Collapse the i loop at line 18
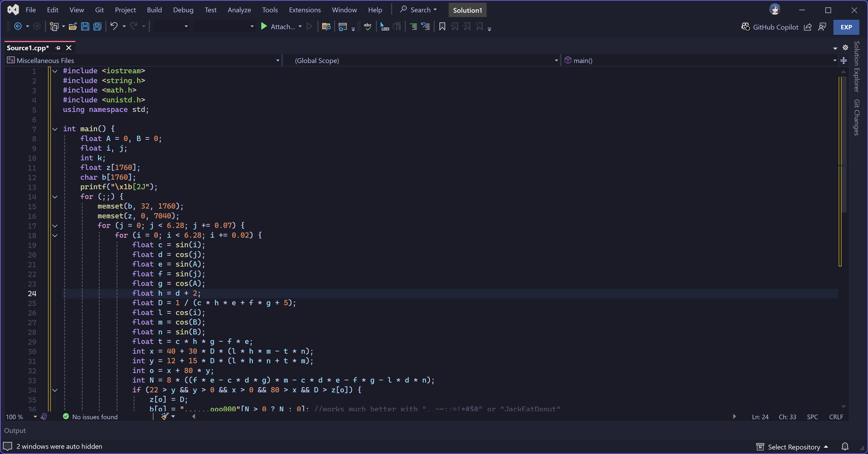868x454 pixels. click(x=55, y=236)
